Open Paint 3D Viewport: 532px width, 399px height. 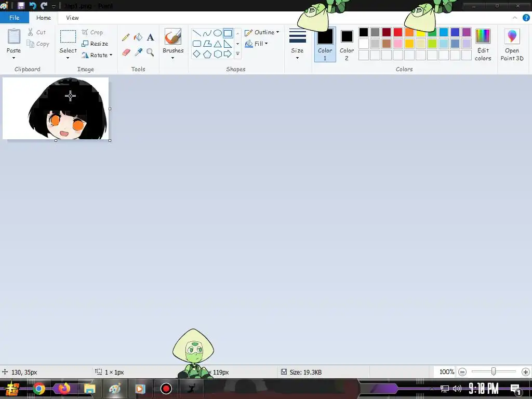512,45
